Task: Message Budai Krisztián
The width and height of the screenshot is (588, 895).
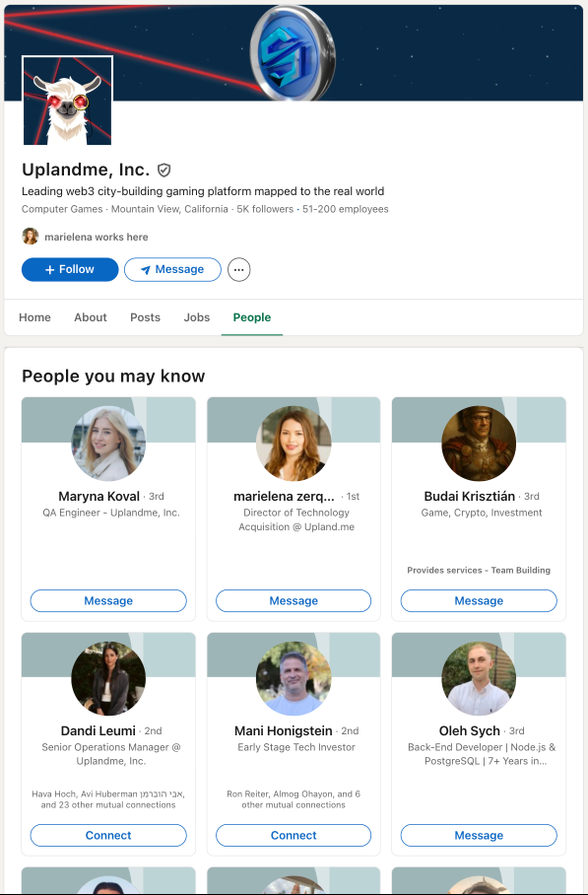Action: pos(479,600)
